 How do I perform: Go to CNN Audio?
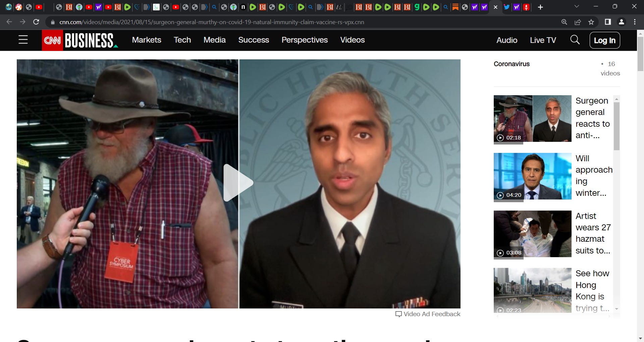(507, 40)
